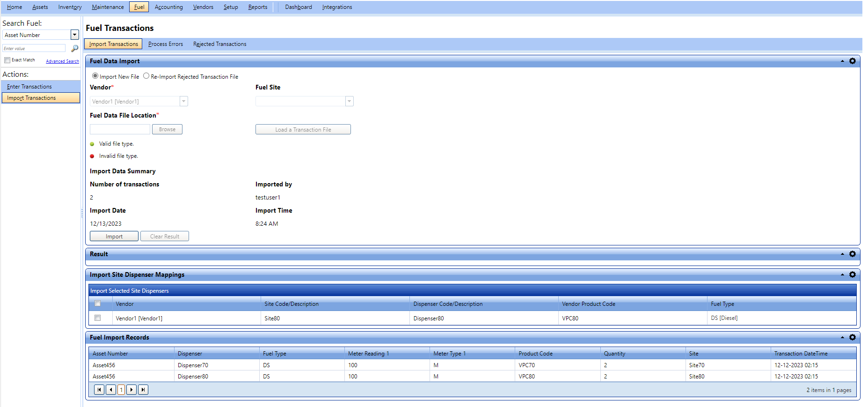868x407 pixels.
Task: Focus the search Enter value field
Action: 34,48
